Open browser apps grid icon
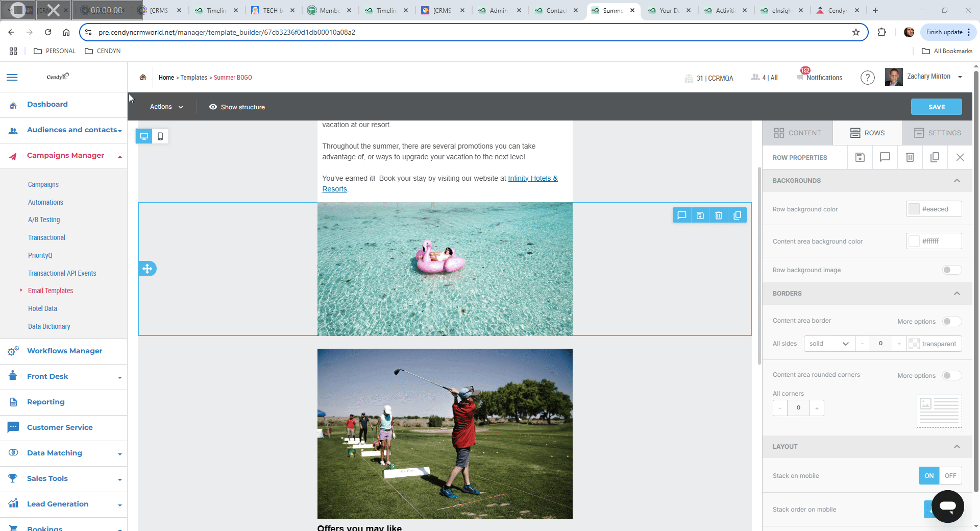This screenshot has height=531, width=980. [x=13, y=51]
